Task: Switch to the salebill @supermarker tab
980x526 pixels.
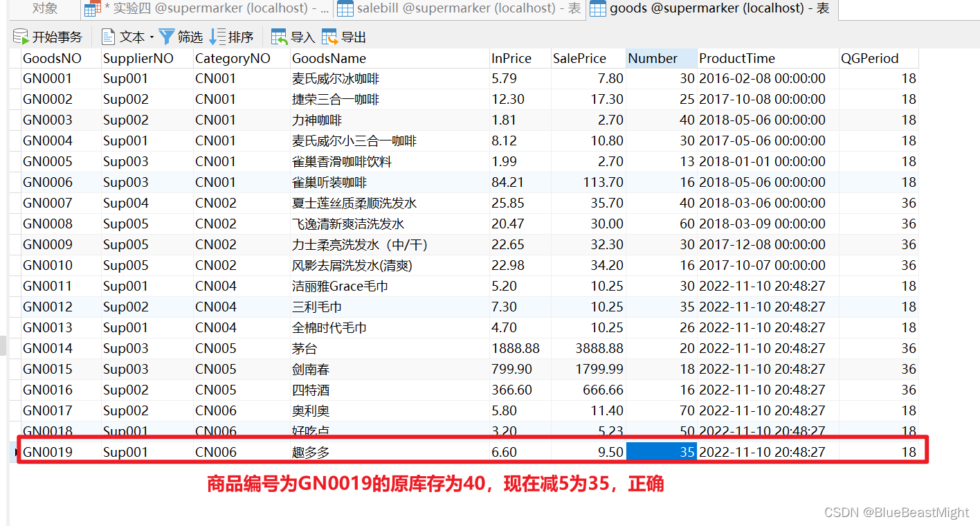Action: pos(460,9)
